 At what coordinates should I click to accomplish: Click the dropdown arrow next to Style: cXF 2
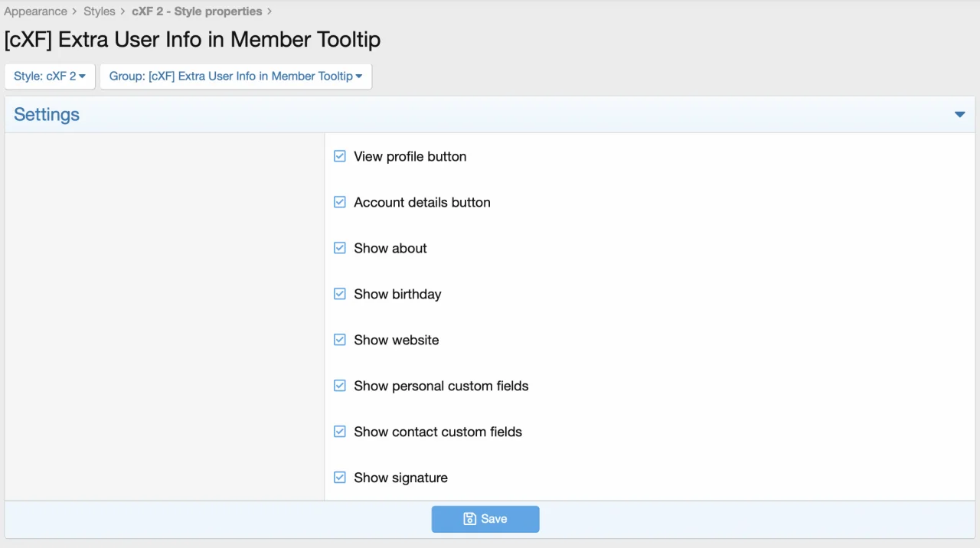tap(84, 77)
